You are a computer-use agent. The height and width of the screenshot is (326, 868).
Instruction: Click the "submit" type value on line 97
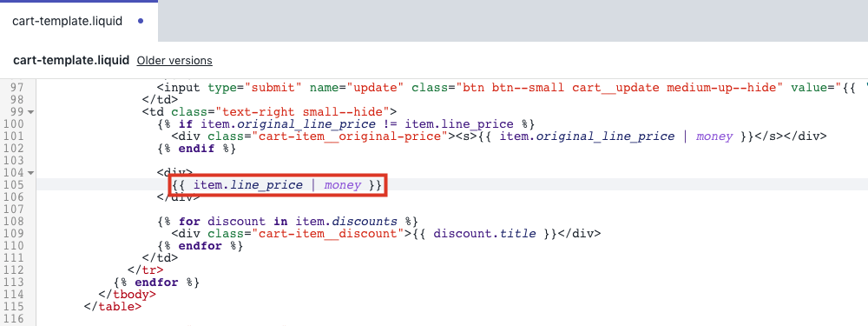pos(273,88)
